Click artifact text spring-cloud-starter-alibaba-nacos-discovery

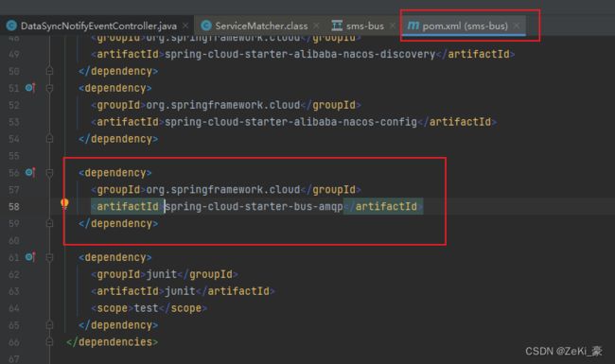(300, 54)
